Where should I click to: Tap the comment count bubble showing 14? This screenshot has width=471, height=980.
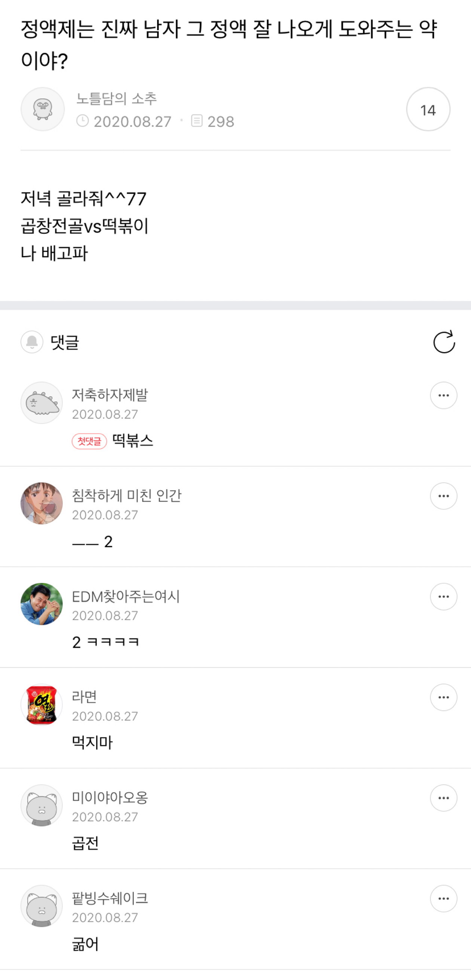[428, 109]
